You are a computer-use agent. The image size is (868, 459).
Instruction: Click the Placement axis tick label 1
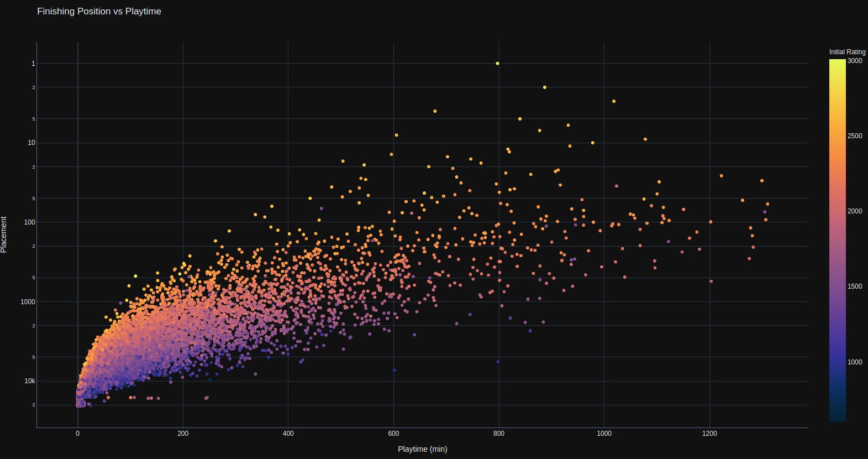tap(33, 64)
